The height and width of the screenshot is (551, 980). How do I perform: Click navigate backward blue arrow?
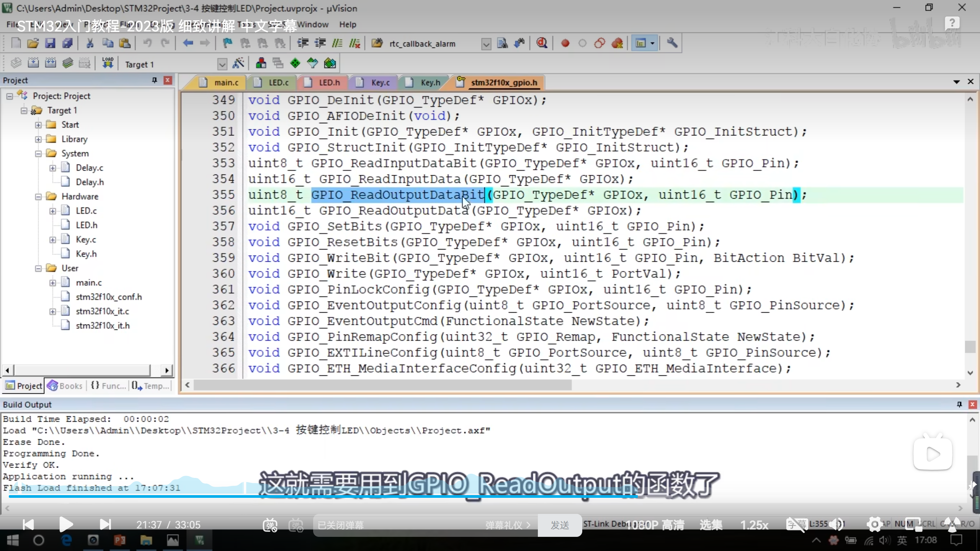188,43
